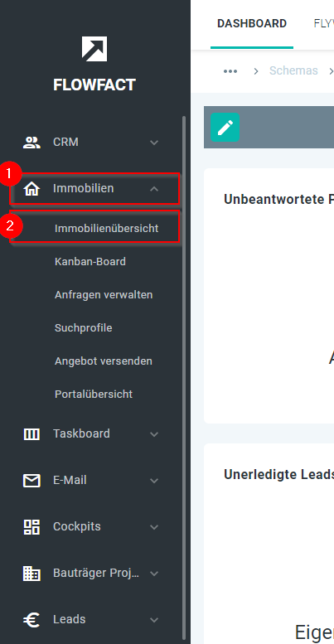Show hidden breadcrumbs via the ellipsis

tap(230, 71)
